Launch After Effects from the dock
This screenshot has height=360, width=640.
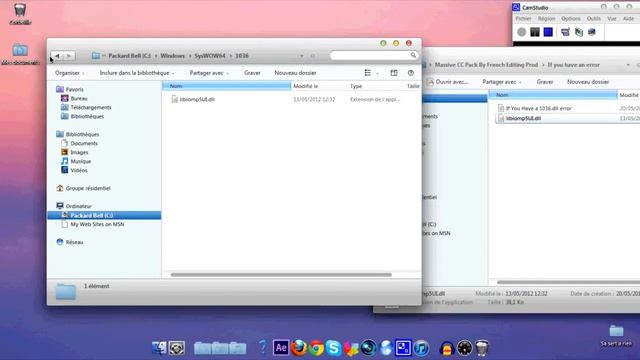281,348
